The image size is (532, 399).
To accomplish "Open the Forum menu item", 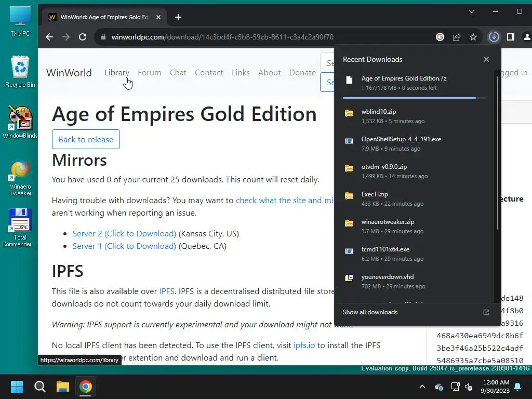I will 149,73.
